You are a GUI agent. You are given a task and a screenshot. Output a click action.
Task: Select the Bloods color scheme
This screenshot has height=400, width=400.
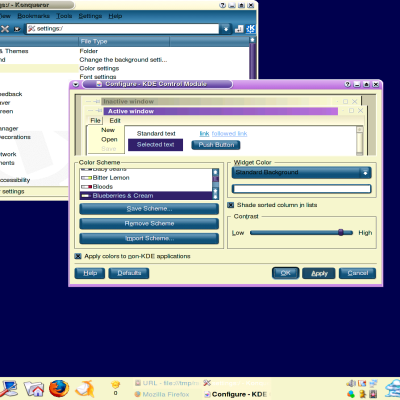[x=146, y=187]
